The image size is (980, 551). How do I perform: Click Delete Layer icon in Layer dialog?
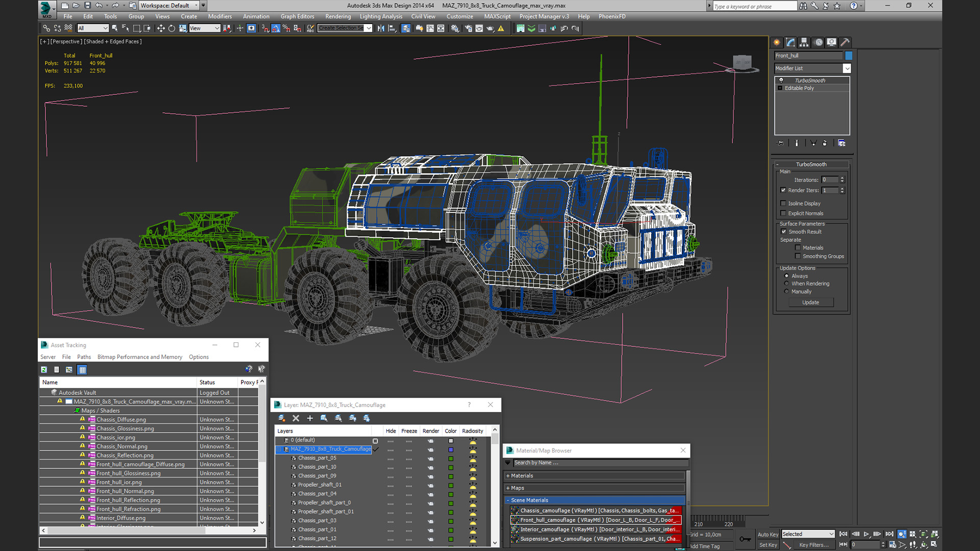(x=296, y=418)
